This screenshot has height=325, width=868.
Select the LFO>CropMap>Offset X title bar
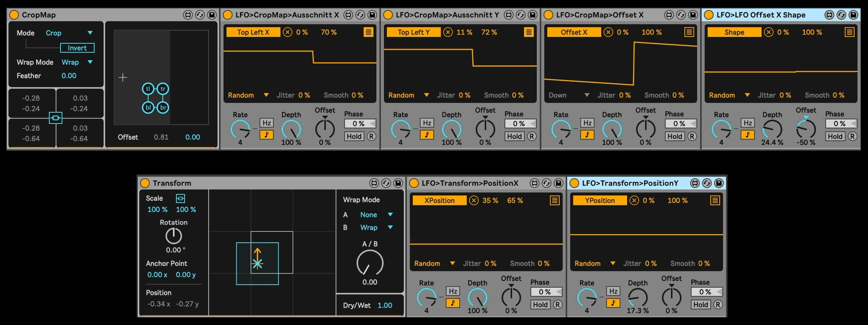[x=600, y=15]
